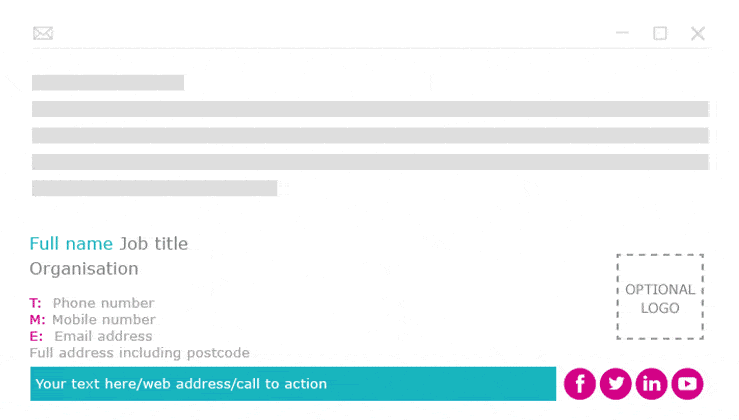Click the Facebook social icon
This screenshot has width=739, height=420.
(x=580, y=384)
